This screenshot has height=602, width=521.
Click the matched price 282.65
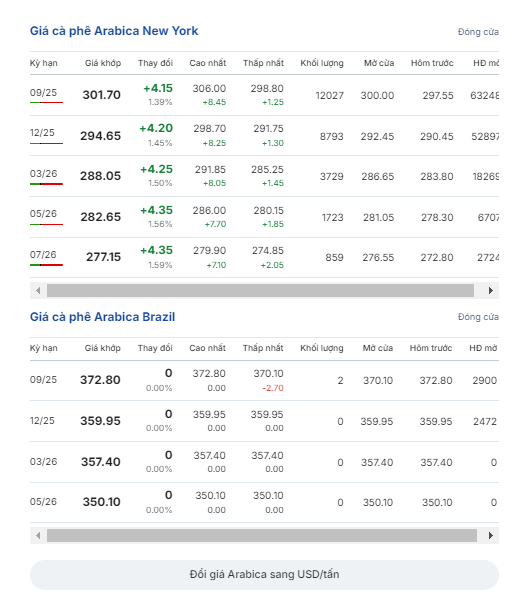pyautogui.click(x=101, y=217)
